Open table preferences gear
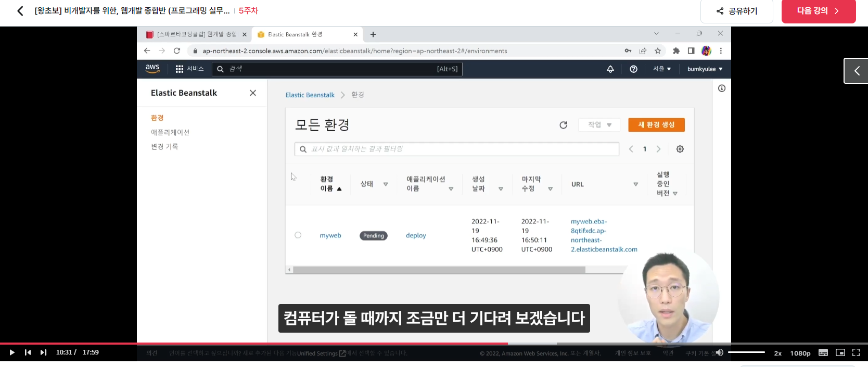This screenshot has width=868, height=367. pos(680,149)
